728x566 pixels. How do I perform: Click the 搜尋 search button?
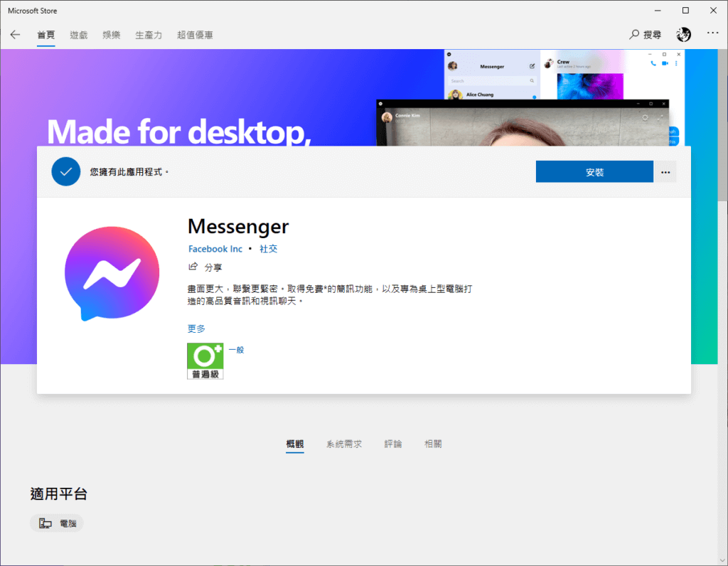(x=646, y=35)
